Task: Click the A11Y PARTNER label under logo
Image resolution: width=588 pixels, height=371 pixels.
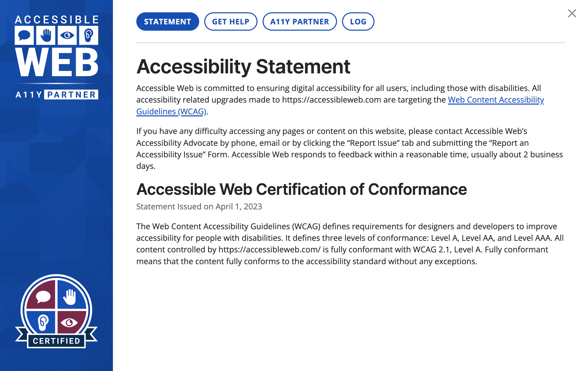Action: (57, 95)
